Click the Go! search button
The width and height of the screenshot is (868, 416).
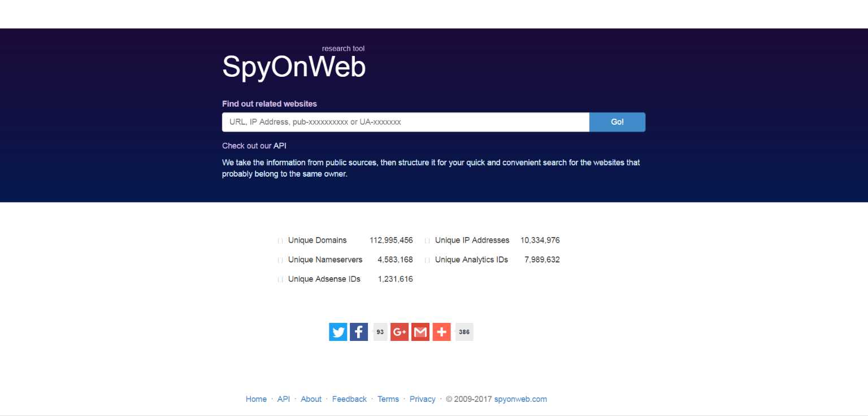[617, 122]
